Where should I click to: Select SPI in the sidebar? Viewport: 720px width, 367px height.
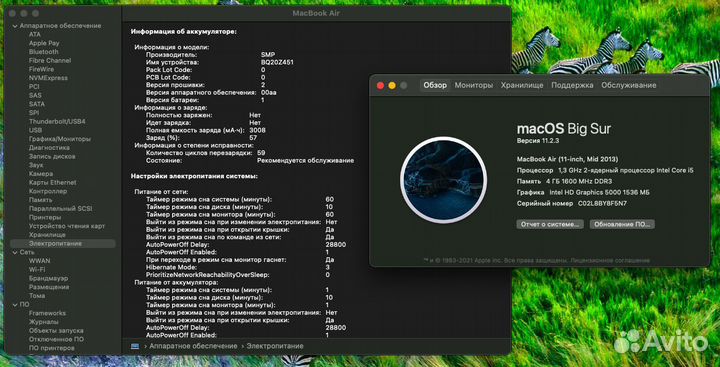coord(34,113)
